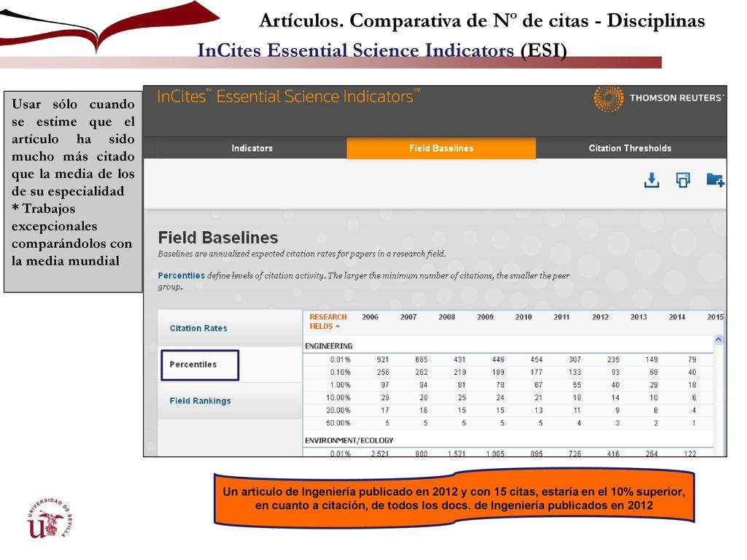Click the value 2,521 under Environment/Ecology
Screen dimensions: 747x560
379,454
